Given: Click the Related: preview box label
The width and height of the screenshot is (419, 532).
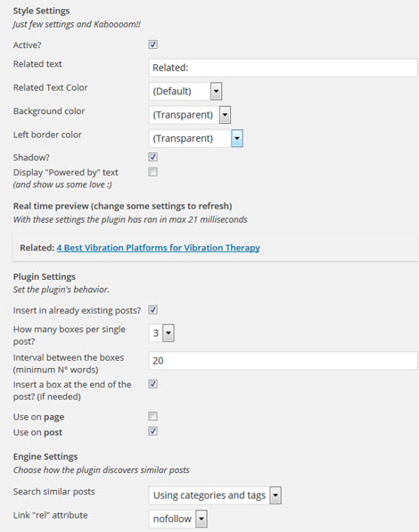Looking at the screenshot, I should (x=37, y=248).
